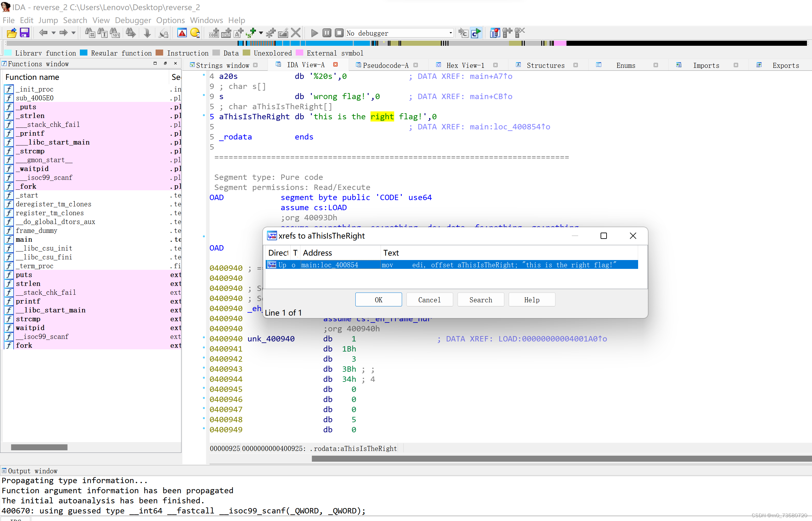
Task: Click the save database floppy icon
Action: pyautogui.click(x=25, y=33)
